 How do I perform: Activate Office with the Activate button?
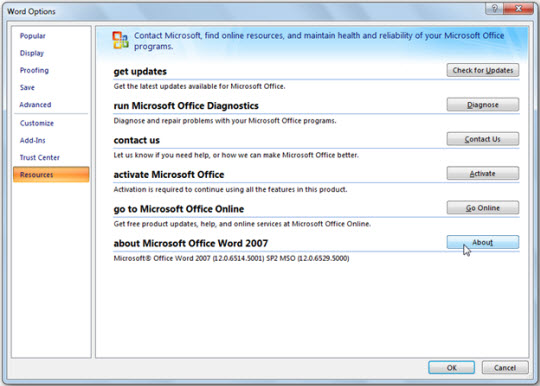tap(483, 174)
